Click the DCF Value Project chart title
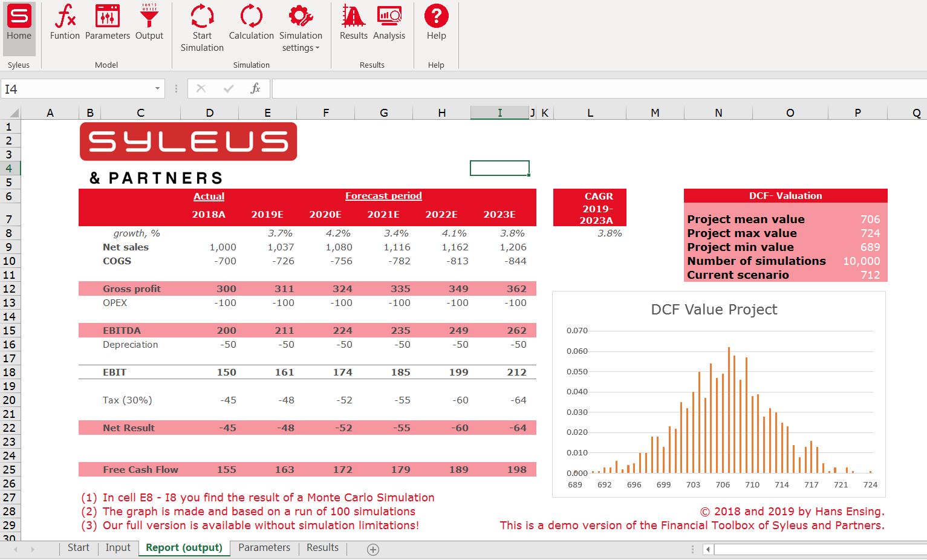Image resolution: width=927 pixels, height=560 pixels. pyautogui.click(x=714, y=310)
